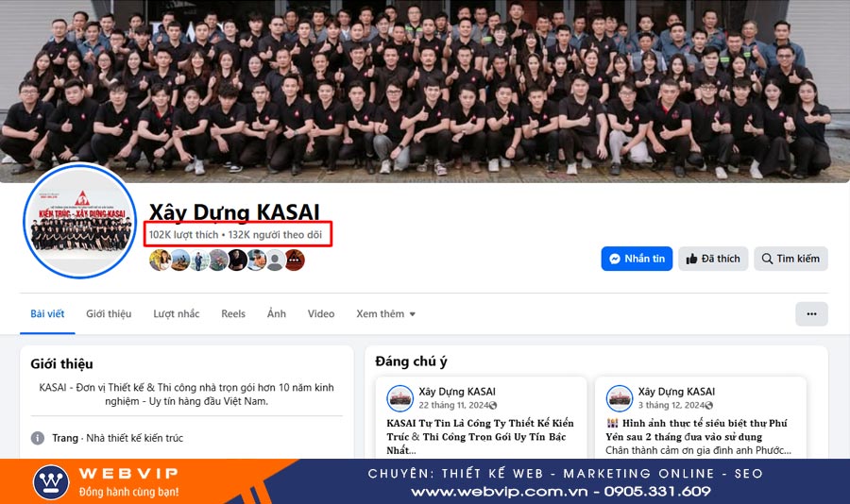The height and width of the screenshot is (504, 850).
Task: Click the dark red logo friend avatar
Action: [x=295, y=260]
